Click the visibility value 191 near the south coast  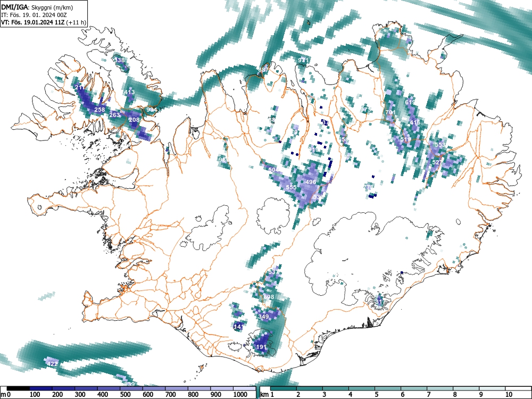(x=261, y=347)
